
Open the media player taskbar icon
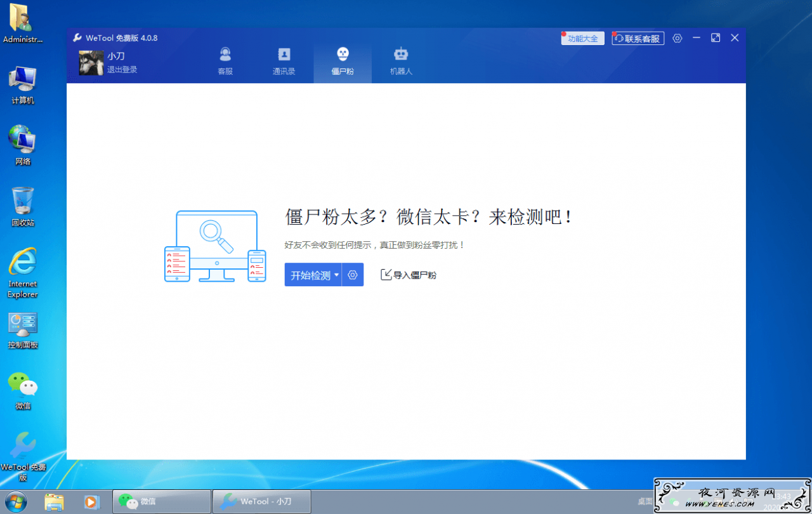point(92,501)
